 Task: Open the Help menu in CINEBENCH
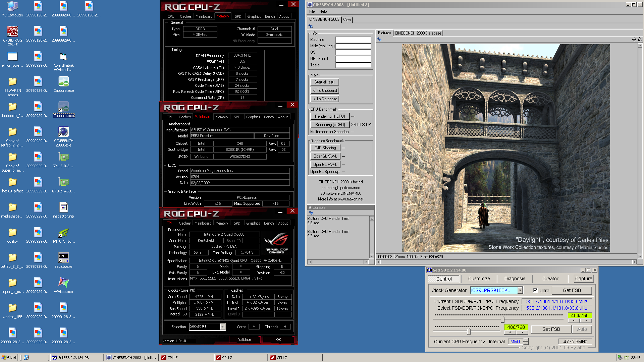tap(323, 11)
